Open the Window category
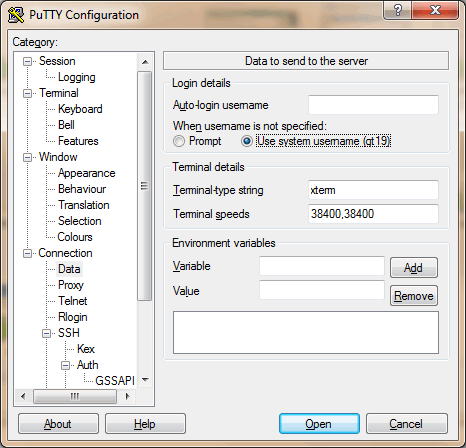Viewport: 466px width, 448px height. (x=58, y=157)
